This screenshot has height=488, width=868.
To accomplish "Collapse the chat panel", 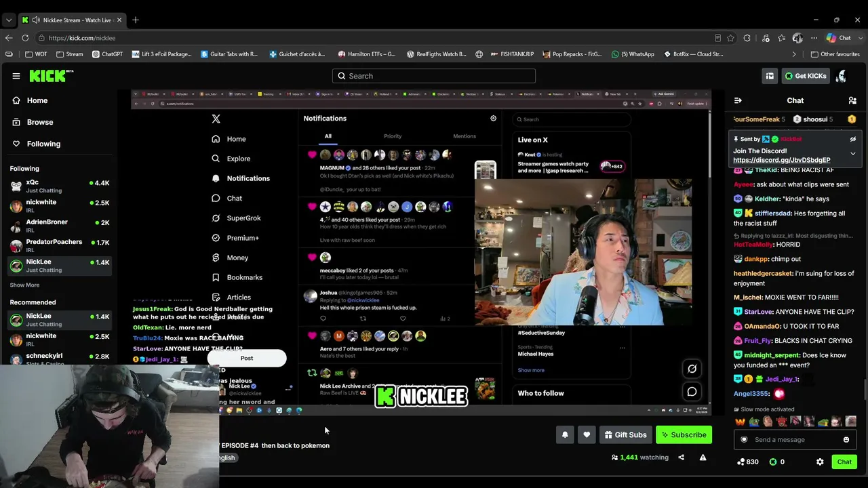I will point(738,100).
